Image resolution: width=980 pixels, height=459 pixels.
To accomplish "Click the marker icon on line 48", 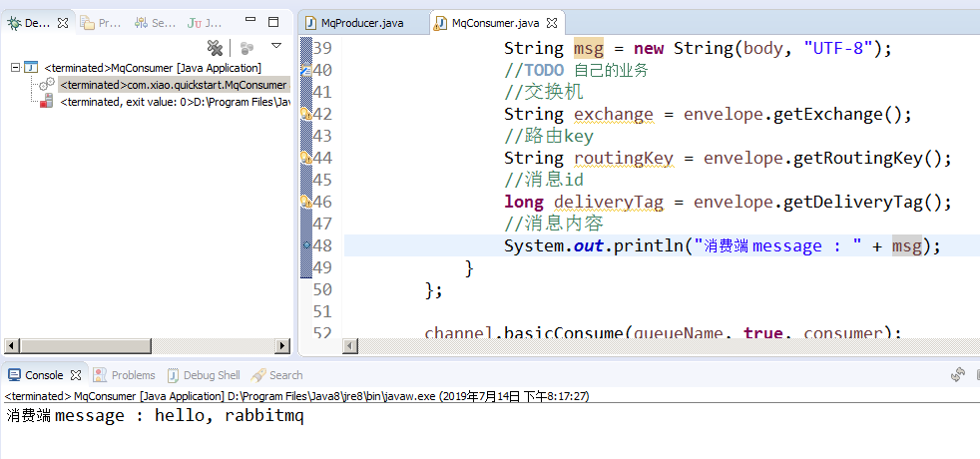I will tap(306, 245).
